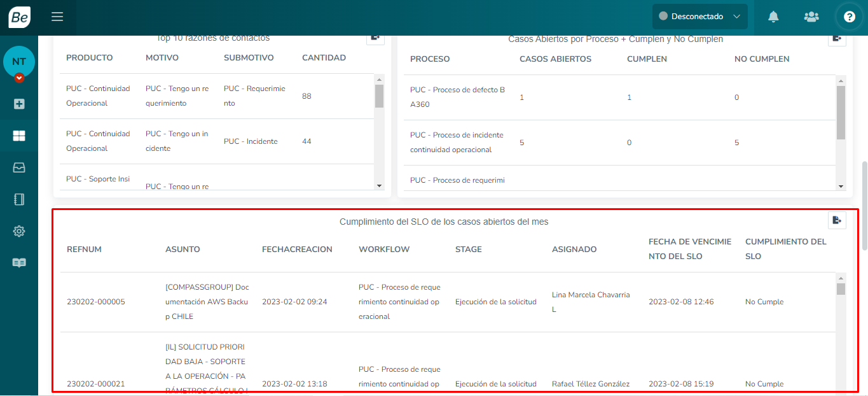This screenshot has width=868, height=396.
Task: Click the down arrow of Top 10 table scrollbar
Action: pyautogui.click(x=380, y=186)
